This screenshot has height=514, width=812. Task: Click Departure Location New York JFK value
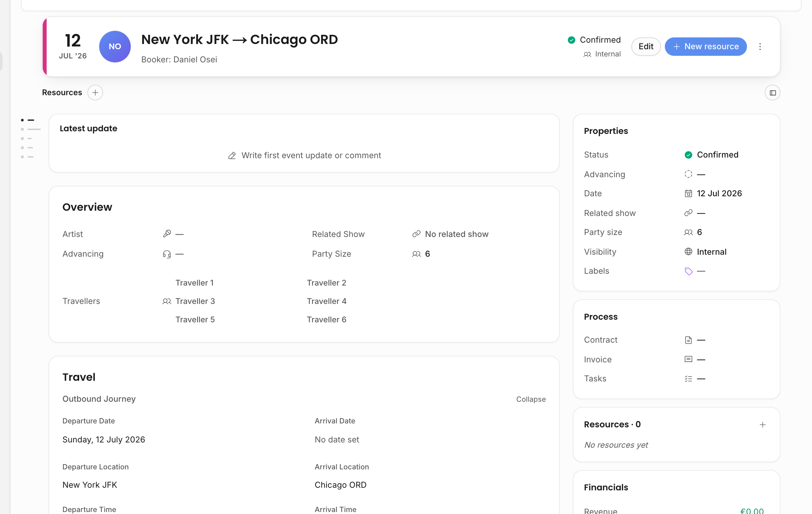click(x=90, y=485)
